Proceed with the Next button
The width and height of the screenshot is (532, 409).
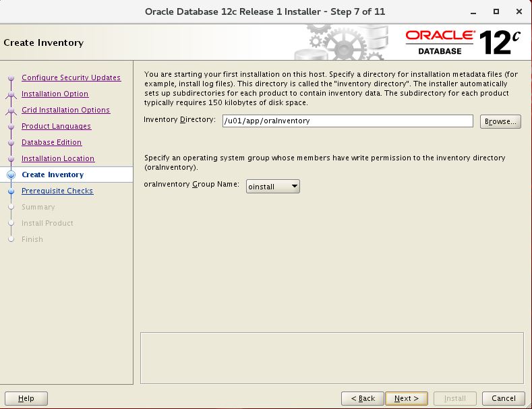pyautogui.click(x=407, y=398)
